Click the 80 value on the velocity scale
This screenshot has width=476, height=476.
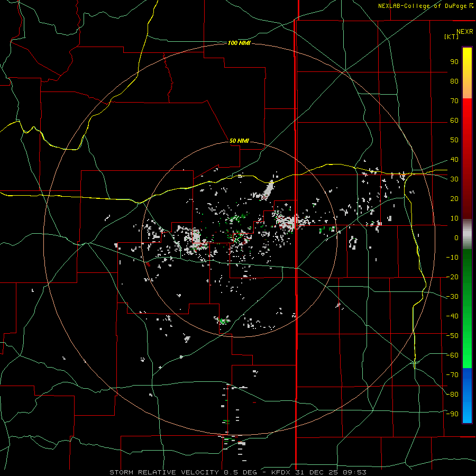(x=454, y=81)
